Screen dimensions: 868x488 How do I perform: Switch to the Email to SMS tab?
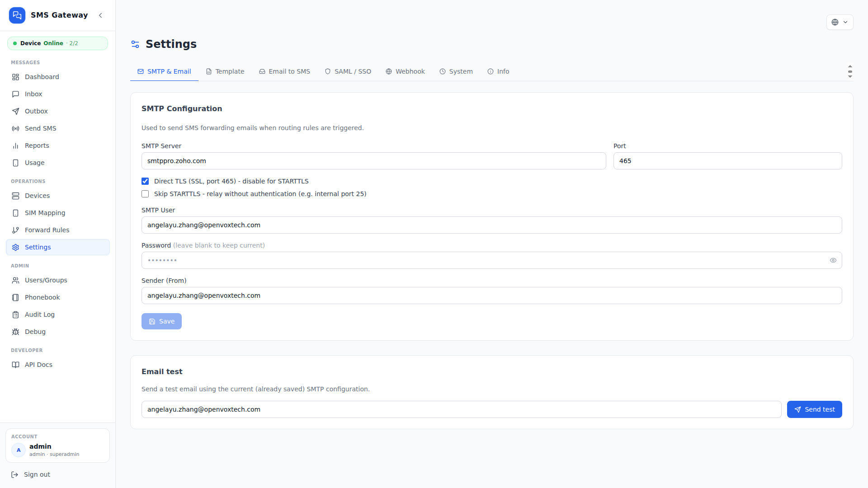coord(285,71)
